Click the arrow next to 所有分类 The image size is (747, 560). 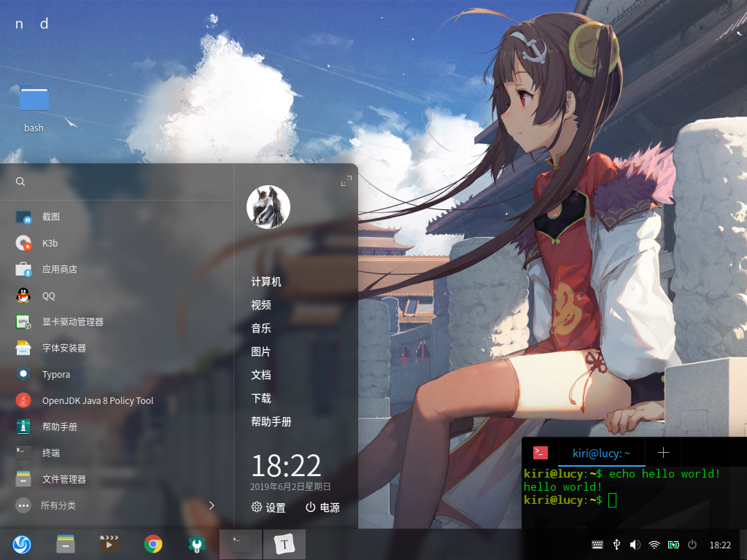pos(212,505)
